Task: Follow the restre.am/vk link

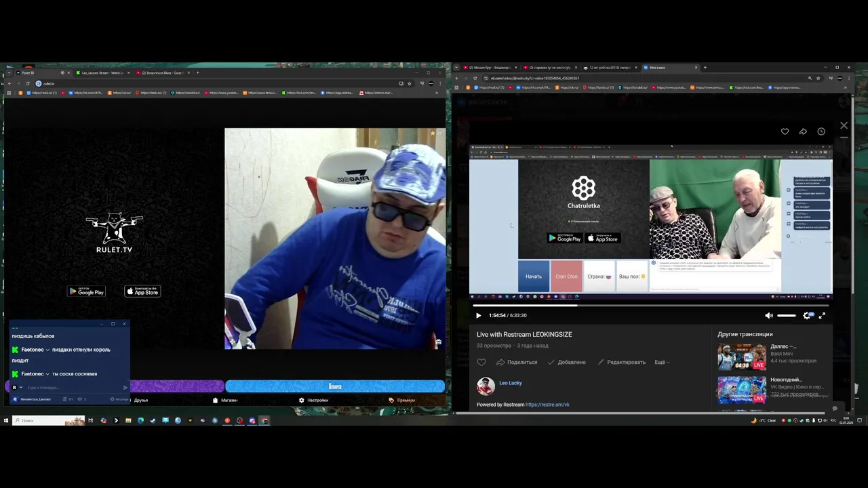Action: coord(547,405)
